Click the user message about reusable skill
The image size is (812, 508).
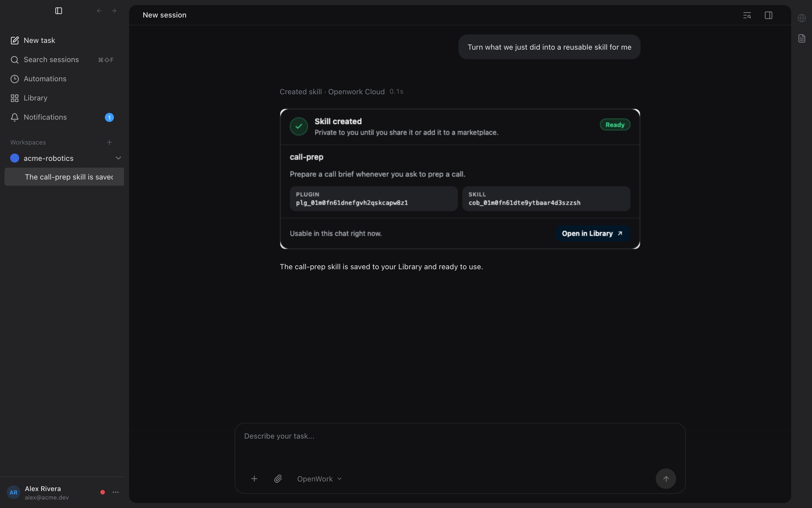coord(549,47)
